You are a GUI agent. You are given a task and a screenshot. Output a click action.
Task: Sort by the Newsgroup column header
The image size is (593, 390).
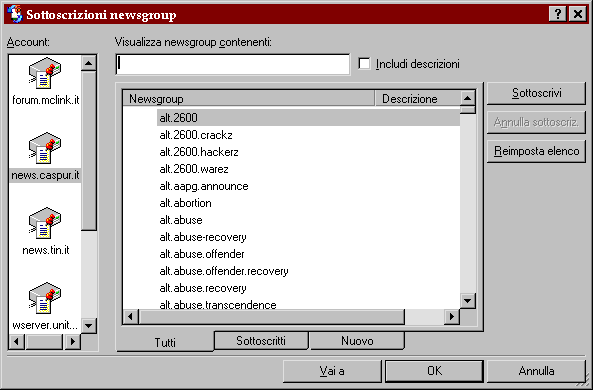point(248,99)
